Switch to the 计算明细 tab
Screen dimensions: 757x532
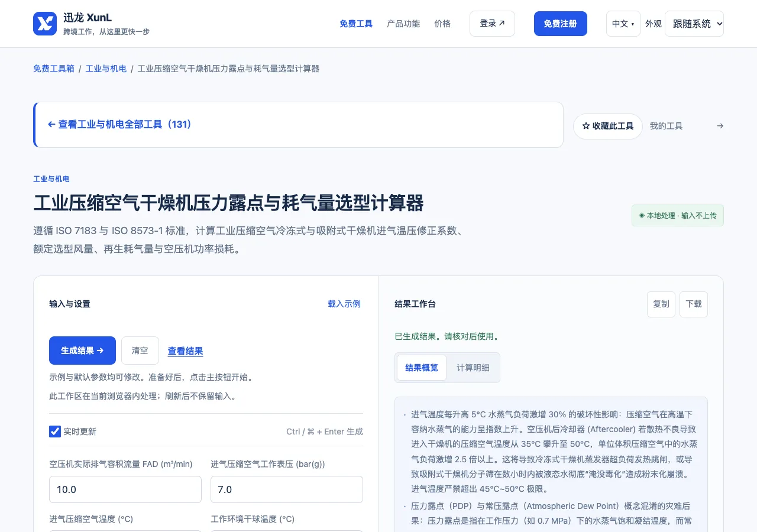473,368
